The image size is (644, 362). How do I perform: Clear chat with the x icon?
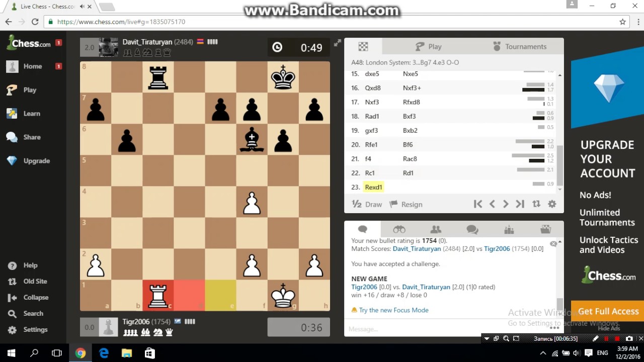pyautogui.click(x=553, y=244)
